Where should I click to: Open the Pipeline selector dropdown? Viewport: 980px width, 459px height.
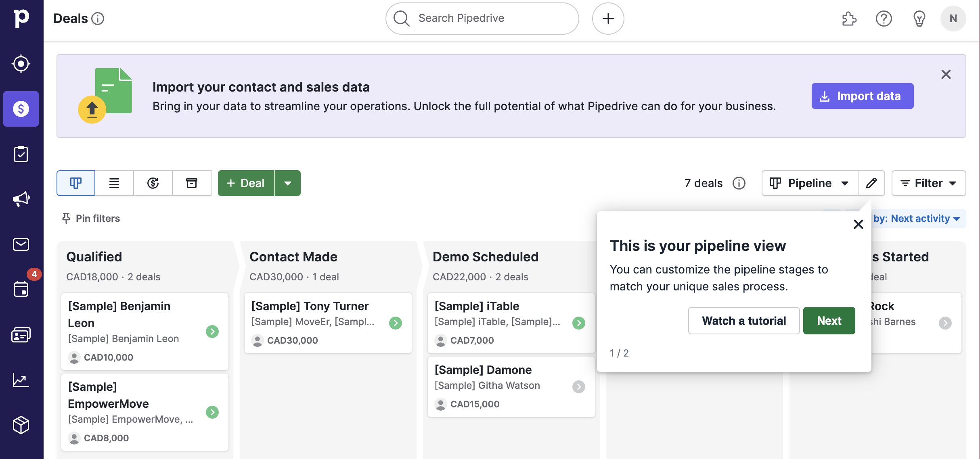[x=810, y=183]
